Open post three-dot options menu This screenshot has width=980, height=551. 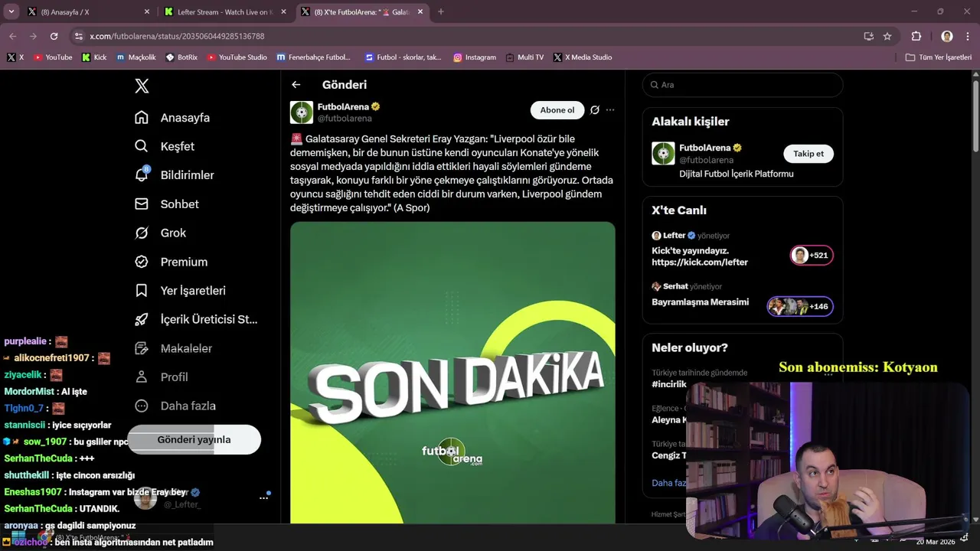pos(610,110)
